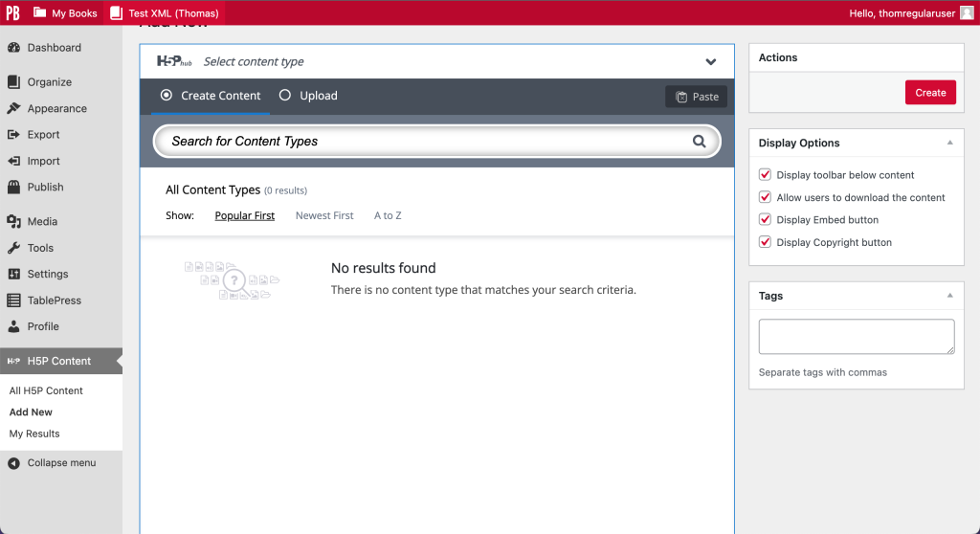Sort content types by Newest First

(x=324, y=216)
